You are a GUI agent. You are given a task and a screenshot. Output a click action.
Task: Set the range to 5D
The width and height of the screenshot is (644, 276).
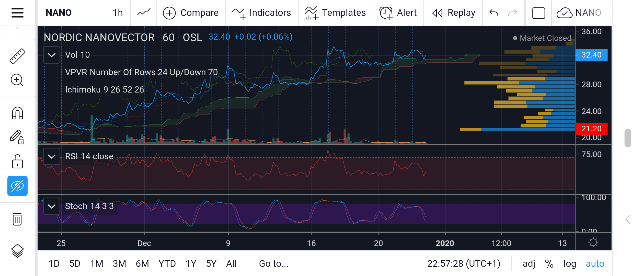pyautogui.click(x=75, y=264)
